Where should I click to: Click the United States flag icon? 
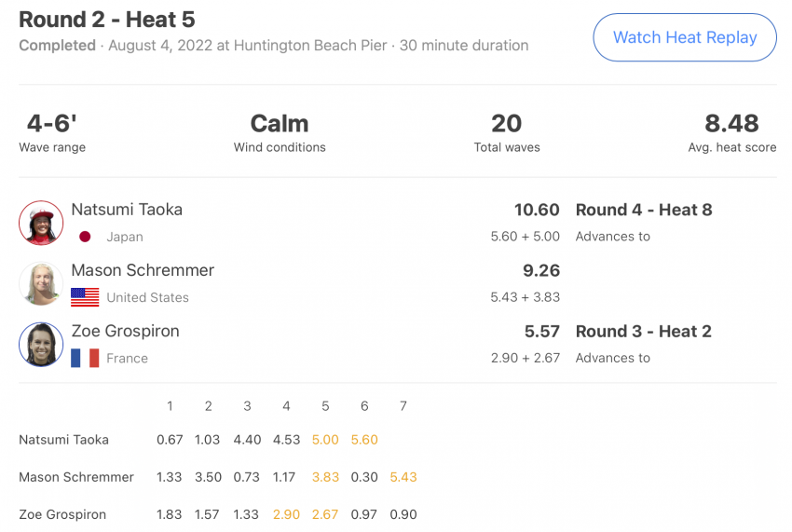click(85, 297)
